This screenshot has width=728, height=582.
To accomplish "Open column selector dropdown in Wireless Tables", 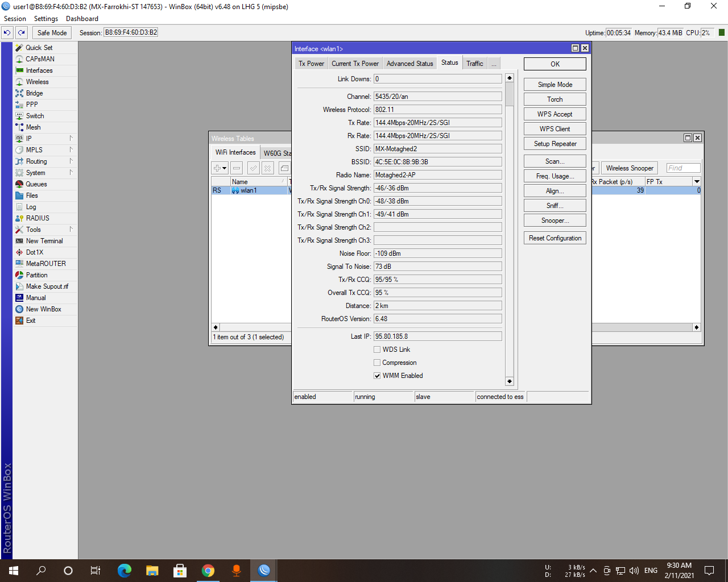I will (697, 181).
